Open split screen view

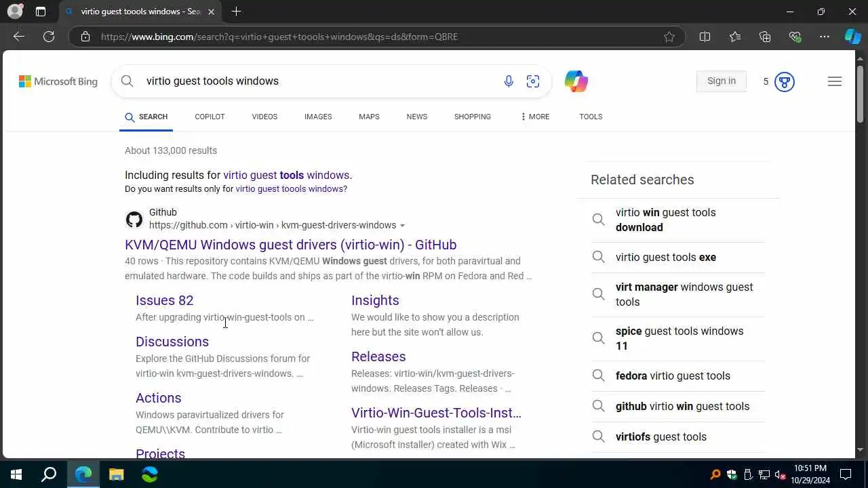(705, 37)
